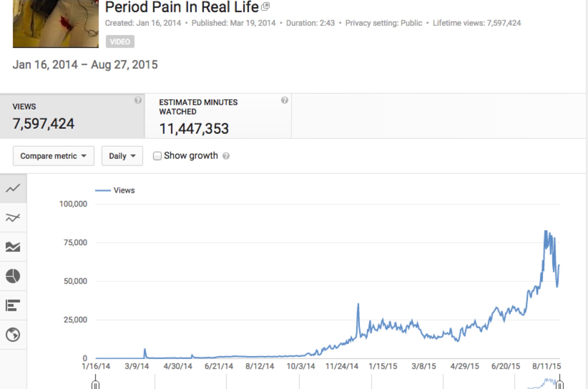Click the Period Pain In Real Life title
Screen dimensions: 588x389
(182, 7)
